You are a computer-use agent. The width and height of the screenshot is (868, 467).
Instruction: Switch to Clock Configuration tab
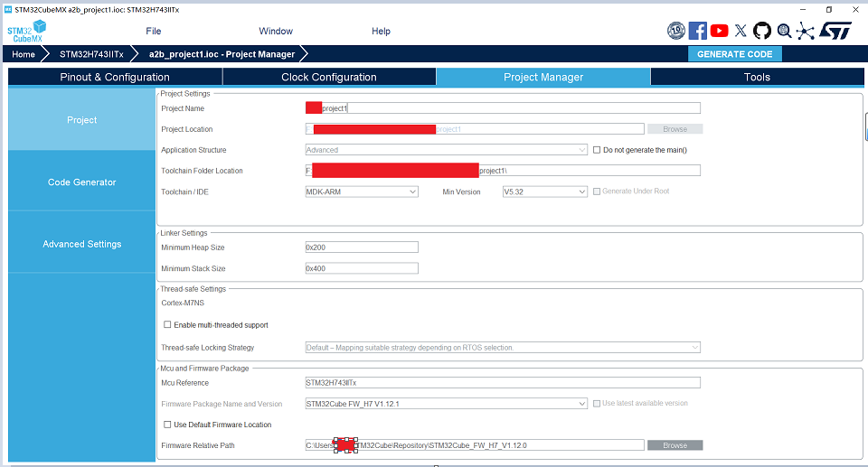pos(329,77)
